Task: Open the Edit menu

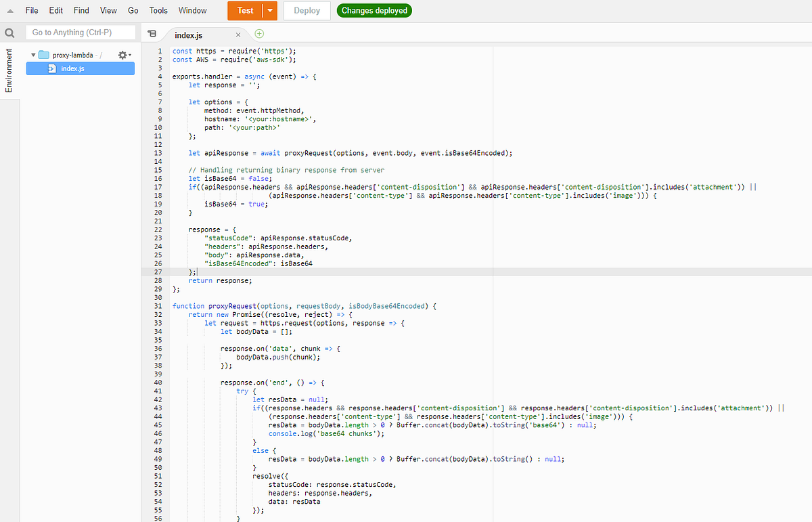Action: [56, 11]
